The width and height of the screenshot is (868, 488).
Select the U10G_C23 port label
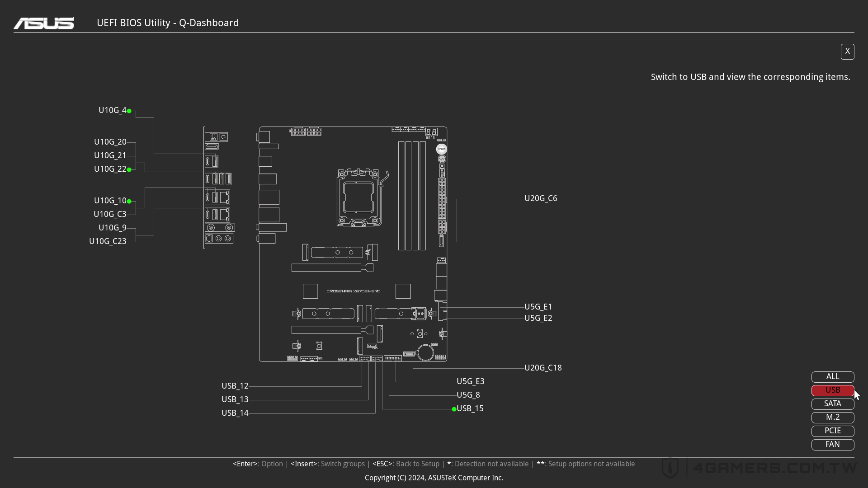click(x=108, y=241)
